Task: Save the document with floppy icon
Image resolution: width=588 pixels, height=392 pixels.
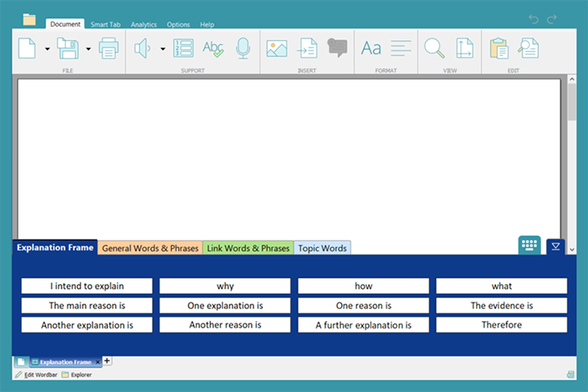Action: pyautogui.click(x=68, y=48)
